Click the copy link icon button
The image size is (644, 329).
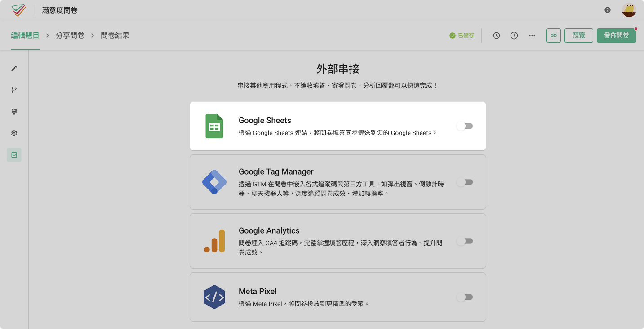554,36
